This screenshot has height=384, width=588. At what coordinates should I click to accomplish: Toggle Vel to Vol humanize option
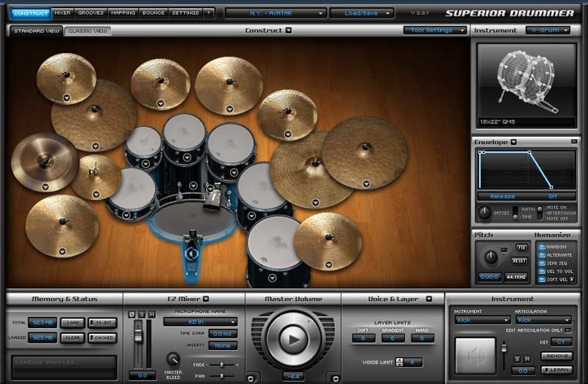pyautogui.click(x=542, y=271)
